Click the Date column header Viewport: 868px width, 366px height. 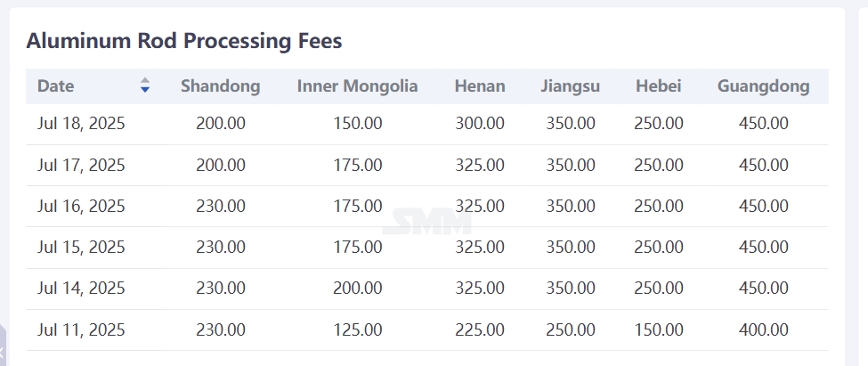click(55, 85)
